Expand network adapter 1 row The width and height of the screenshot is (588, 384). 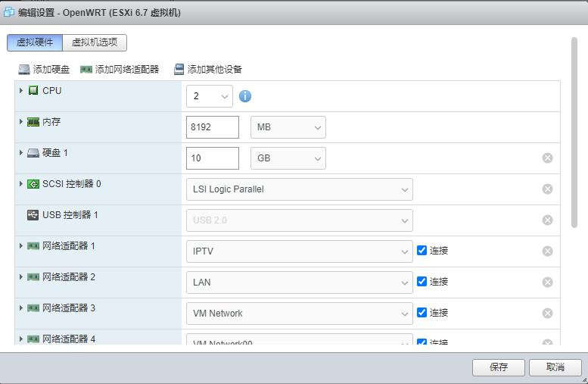point(21,246)
